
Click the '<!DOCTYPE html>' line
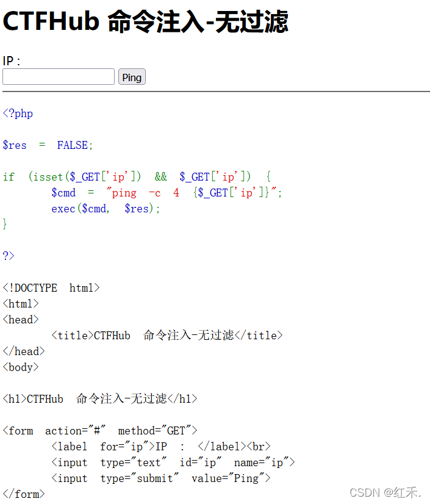(51, 287)
